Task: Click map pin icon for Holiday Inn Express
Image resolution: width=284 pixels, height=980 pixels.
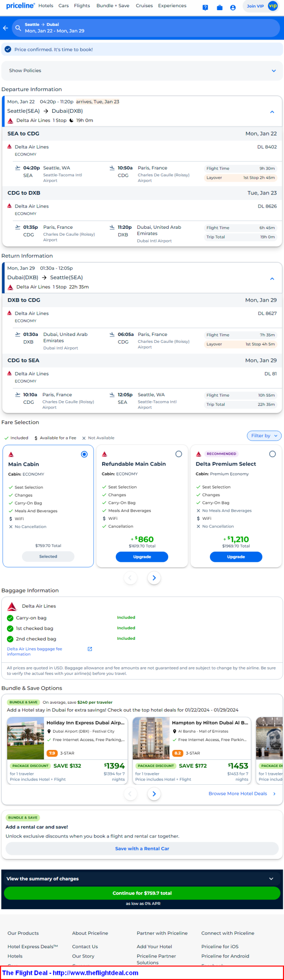Action: 49,731
